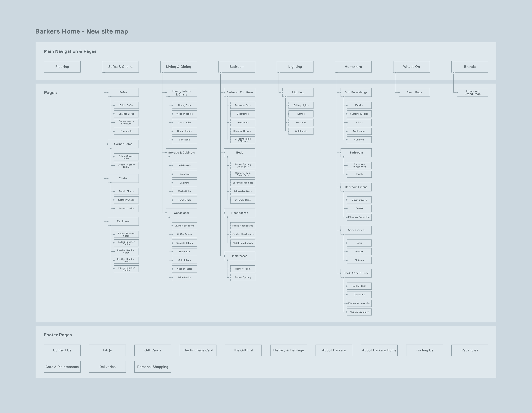This screenshot has height=413, width=532.
Task: Select the Conservatory Furniture page box
Action: coord(126,122)
